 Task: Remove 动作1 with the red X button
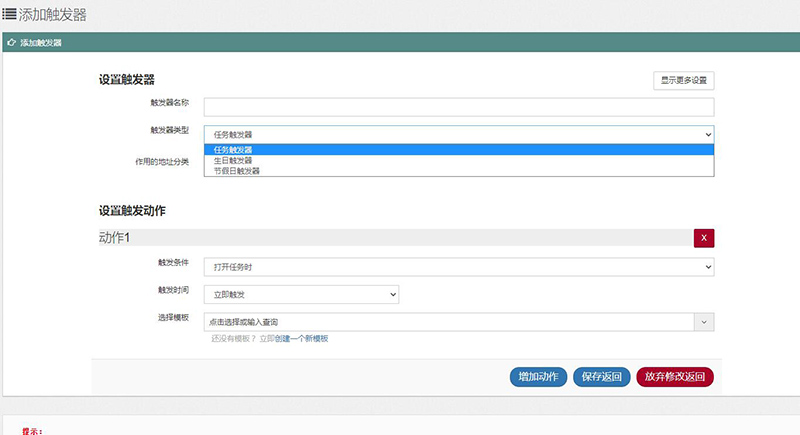(704, 238)
